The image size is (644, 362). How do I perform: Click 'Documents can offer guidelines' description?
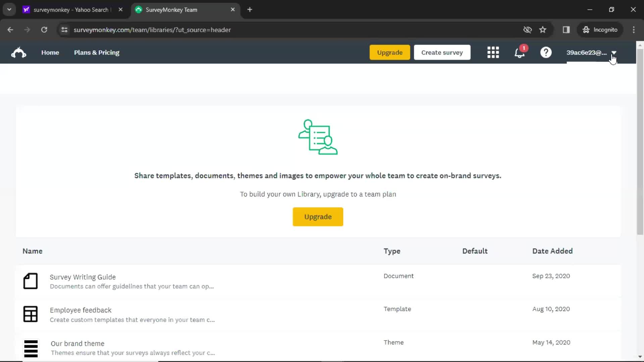point(131,286)
